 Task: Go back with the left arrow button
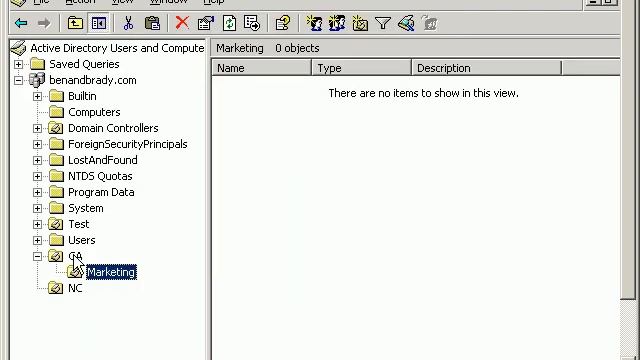(21, 23)
